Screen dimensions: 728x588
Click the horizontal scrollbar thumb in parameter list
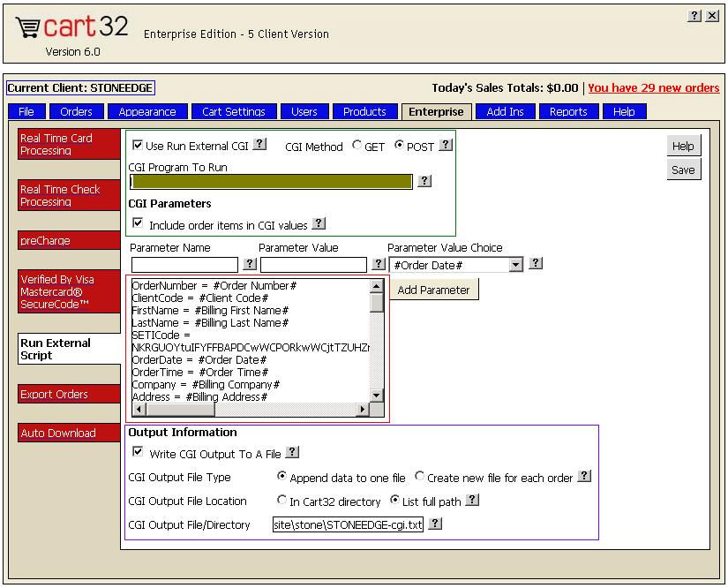pyautogui.click(x=180, y=409)
